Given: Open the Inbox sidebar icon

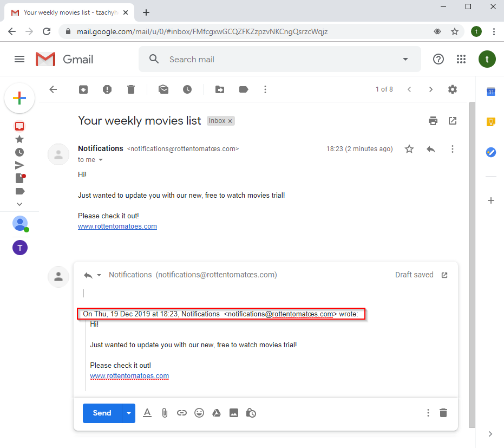Looking at the screenshot, I should coord(19,126).
